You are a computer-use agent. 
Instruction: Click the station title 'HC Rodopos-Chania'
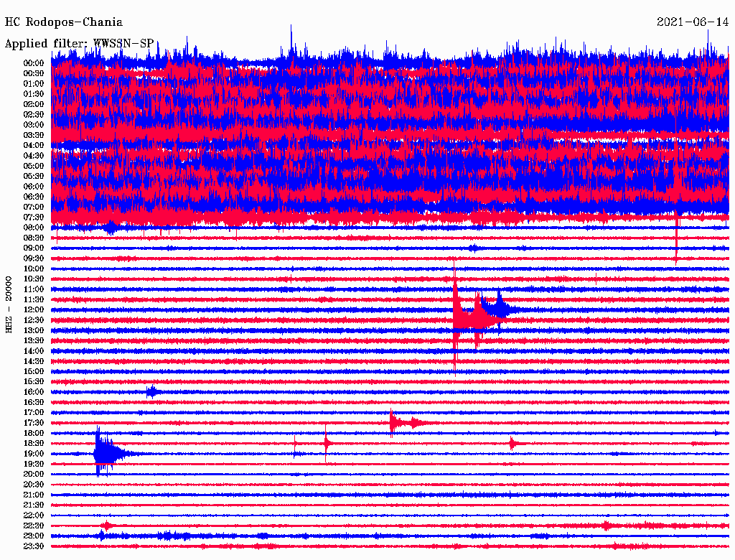64,22
